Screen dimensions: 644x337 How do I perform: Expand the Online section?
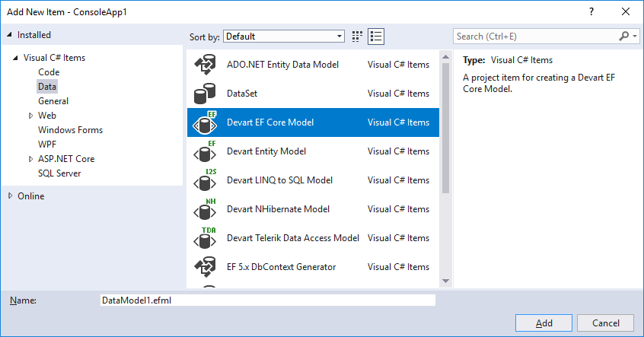[10, 196]
